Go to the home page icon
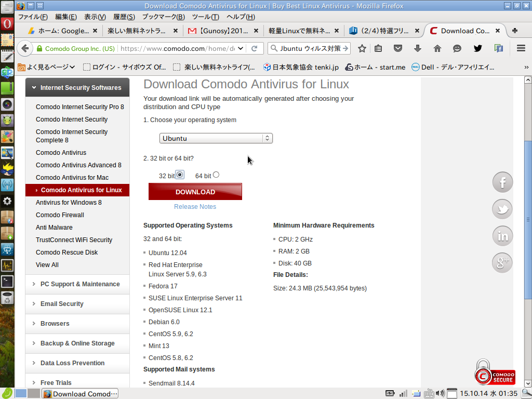This screenshot has height=399, width=532. [437, 48]
